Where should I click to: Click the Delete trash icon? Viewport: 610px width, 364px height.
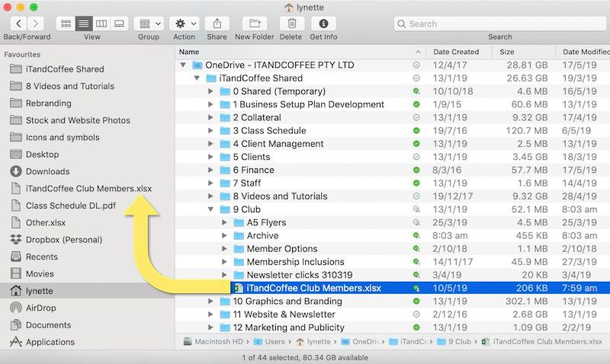pyautogui.click(x=292, y=24)
